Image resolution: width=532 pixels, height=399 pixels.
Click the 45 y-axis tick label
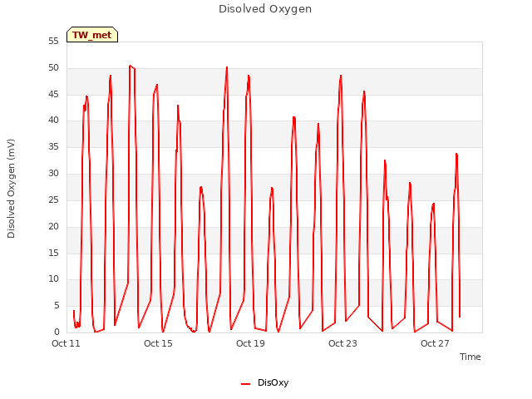click(x=53, y=94)
